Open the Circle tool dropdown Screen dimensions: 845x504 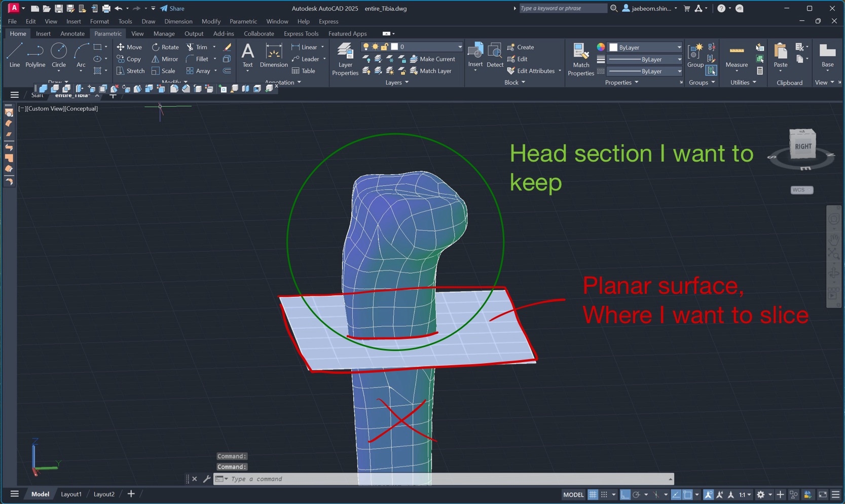click(59, 70)
